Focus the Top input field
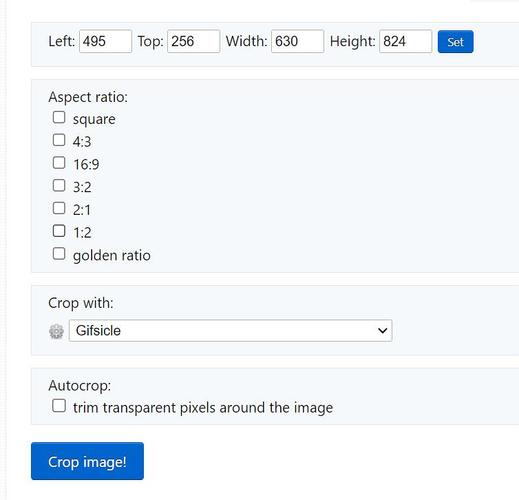519x500 pixels. tap(194, 41)
